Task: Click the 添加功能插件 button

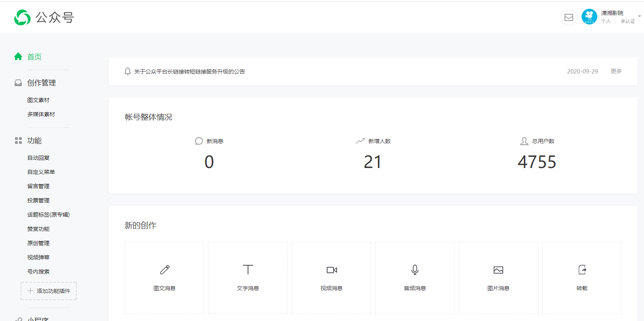Action: (x=49, y=291)
